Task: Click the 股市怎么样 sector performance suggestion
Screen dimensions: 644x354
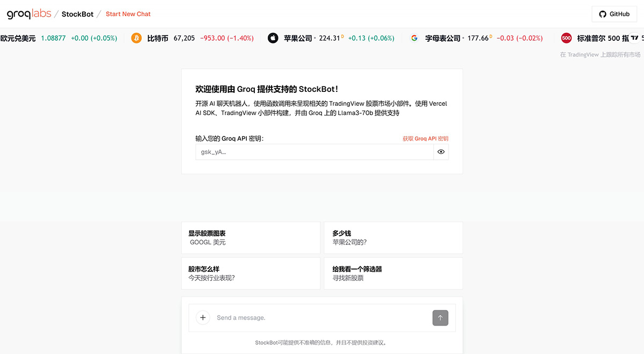Action: (x=251, y=273)
